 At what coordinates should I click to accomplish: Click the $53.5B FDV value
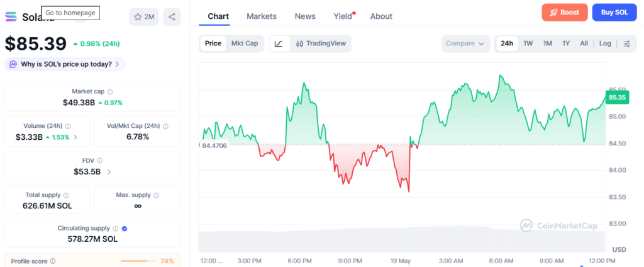(87, 172)
